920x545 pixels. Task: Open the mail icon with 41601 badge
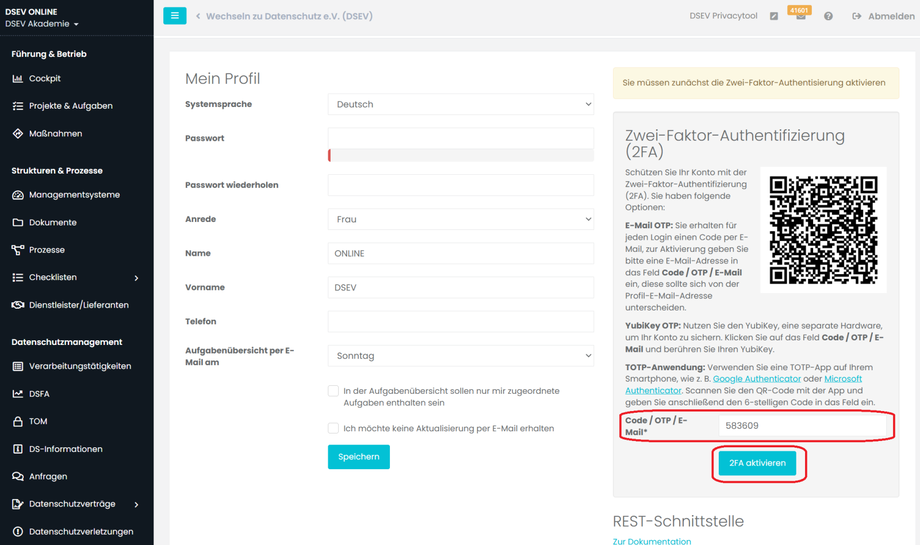801,15
